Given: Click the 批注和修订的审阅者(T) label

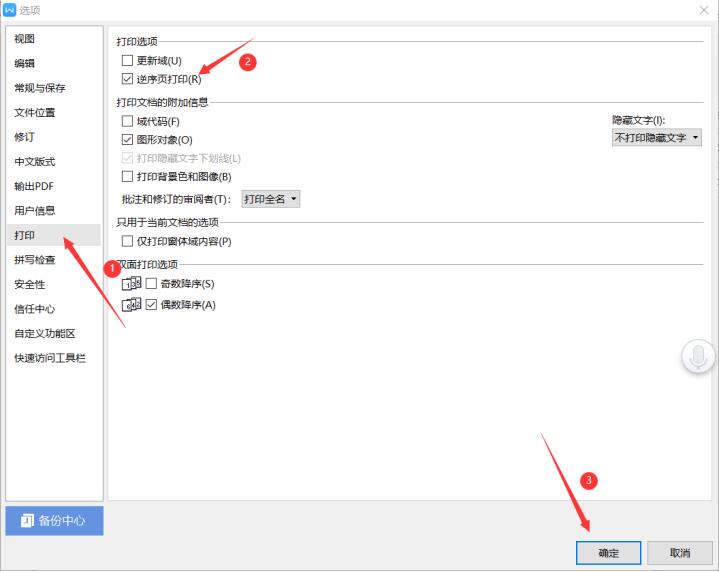Looking at the screenshot, I should (176, 199).
